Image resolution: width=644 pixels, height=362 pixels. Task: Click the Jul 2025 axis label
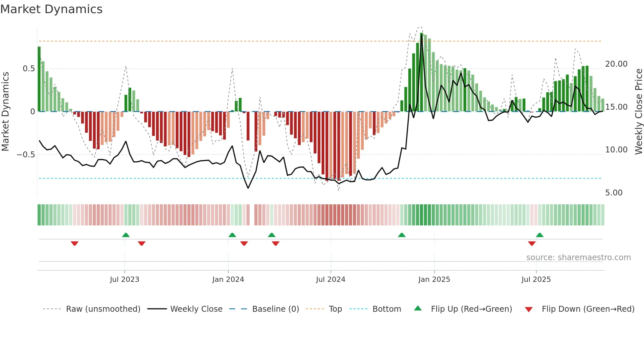coord(536,280)
